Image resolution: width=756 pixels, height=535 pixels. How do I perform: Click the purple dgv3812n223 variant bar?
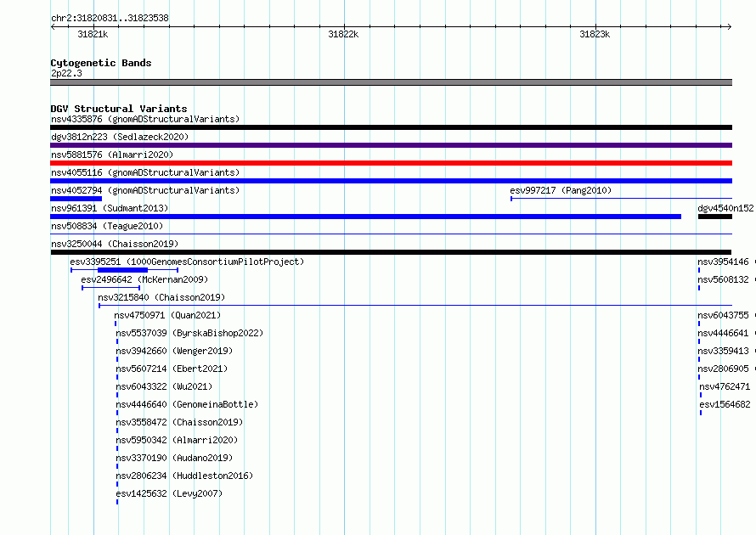[x=391, y=145]
